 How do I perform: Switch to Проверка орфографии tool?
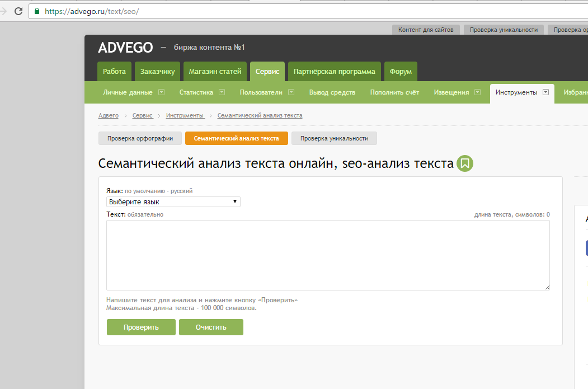point(140,138)
